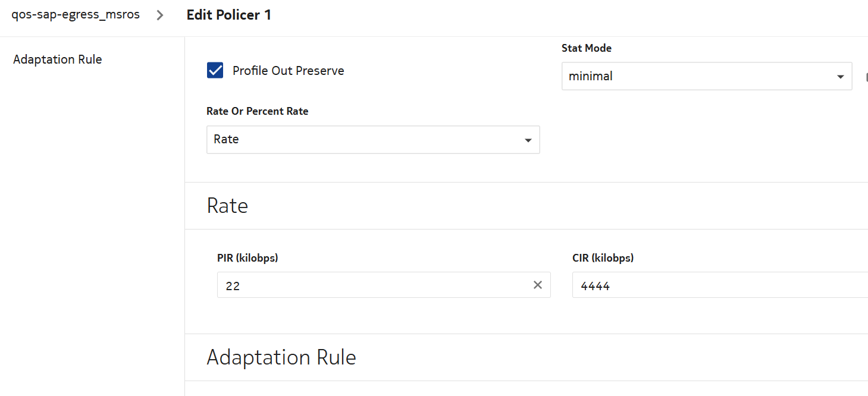Uncheck the Profile Out Preserve checkbox
Screen dimensions: 868x396
point(215,71)
